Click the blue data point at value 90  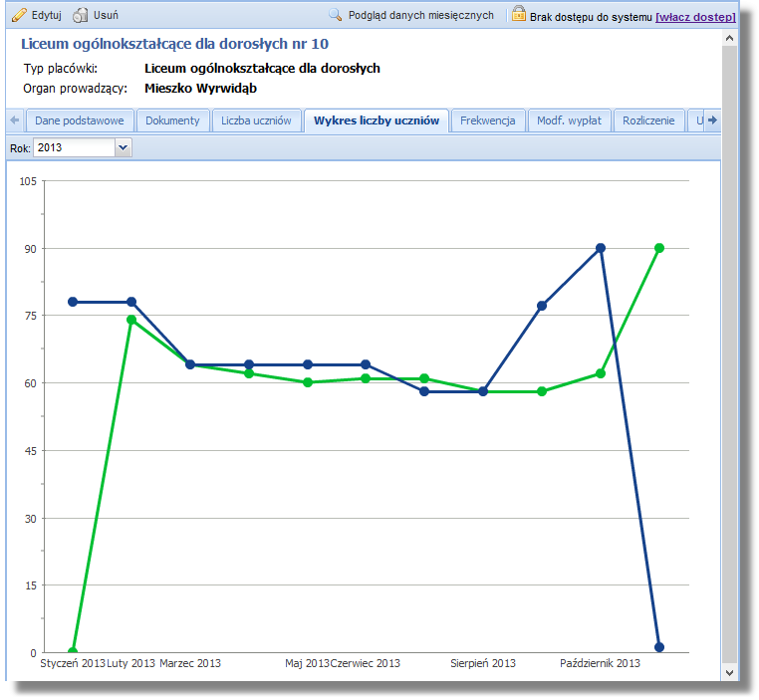pyautogui.click(x=601, y=248)
